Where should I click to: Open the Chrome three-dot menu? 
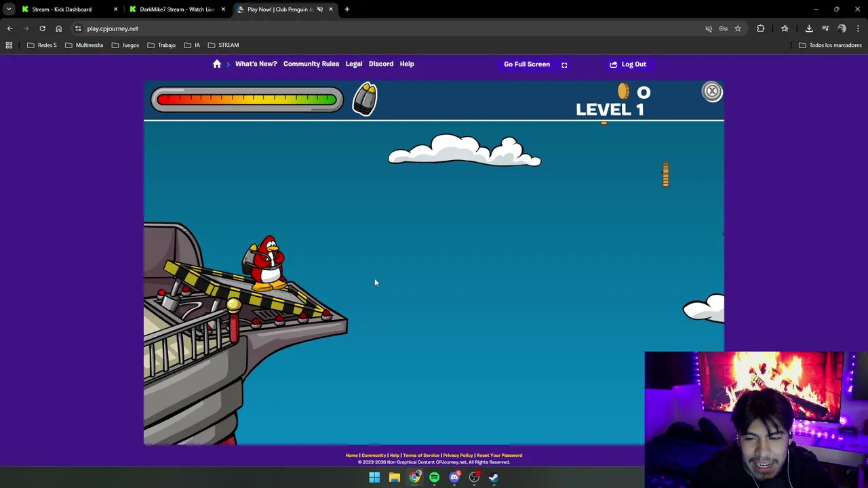pos(858,28)
